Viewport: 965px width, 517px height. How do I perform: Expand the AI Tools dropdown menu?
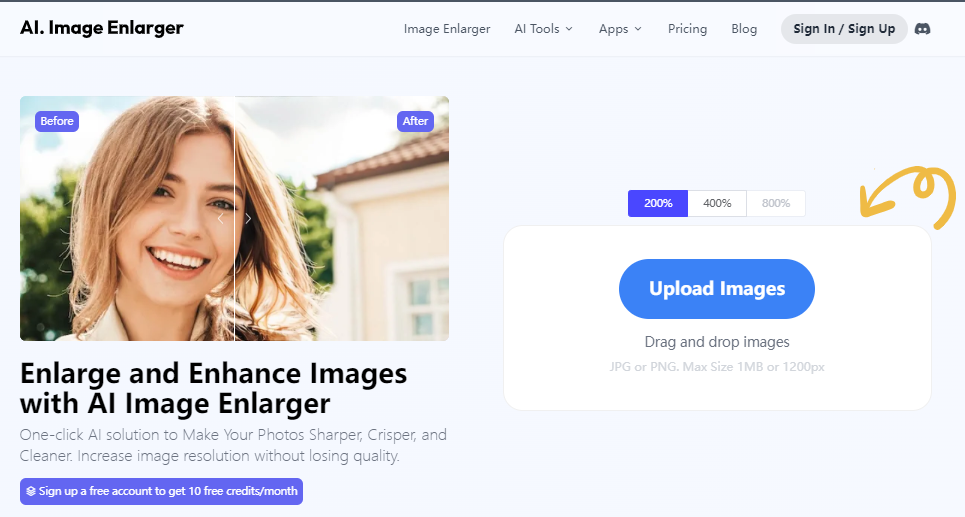point(543,29)
